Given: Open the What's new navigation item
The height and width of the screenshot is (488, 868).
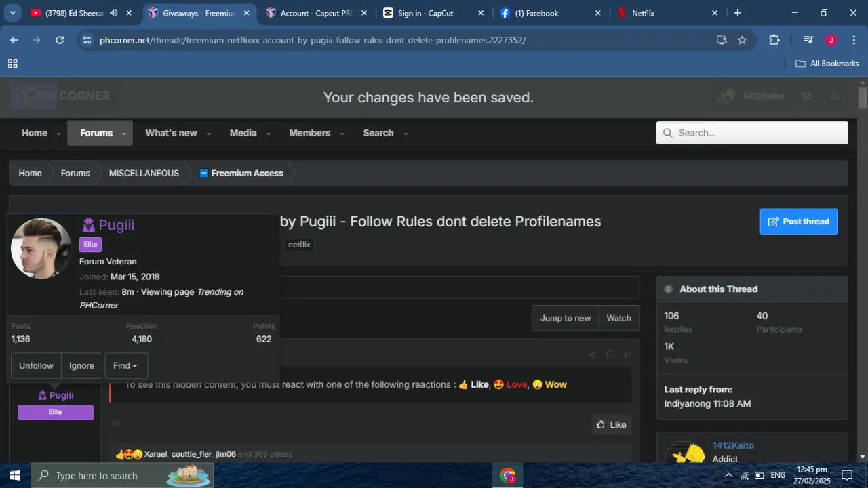Looking at the screenshot, I should (171, 133).
